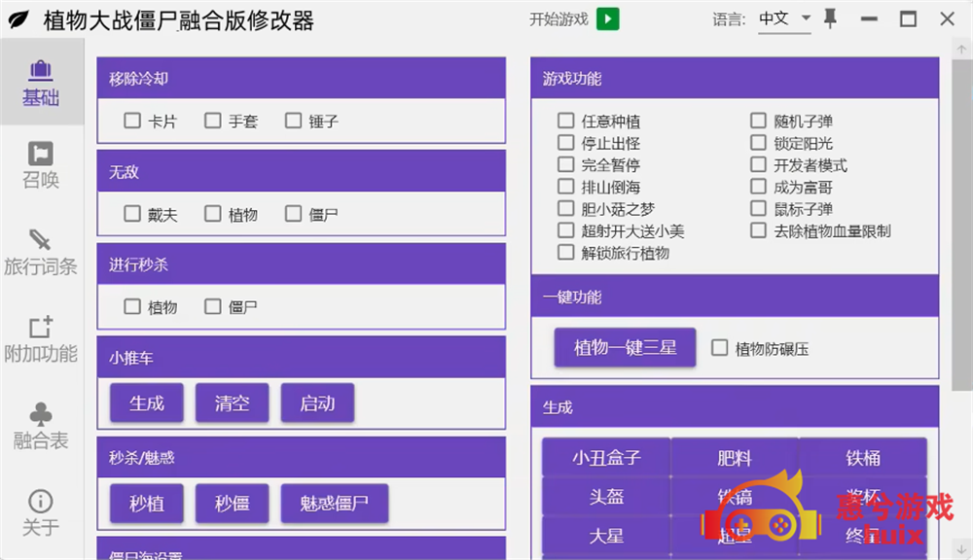Maximize the trainer window

point(908,19)
